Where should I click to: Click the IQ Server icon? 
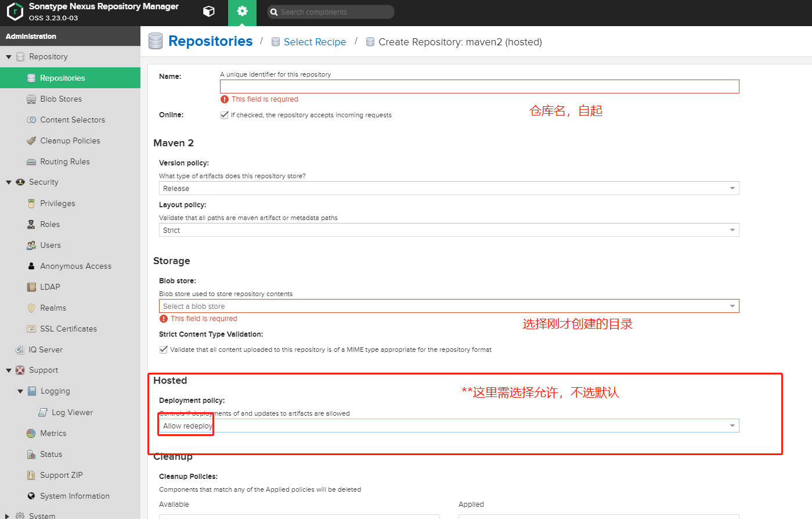[x=20, y=350]
